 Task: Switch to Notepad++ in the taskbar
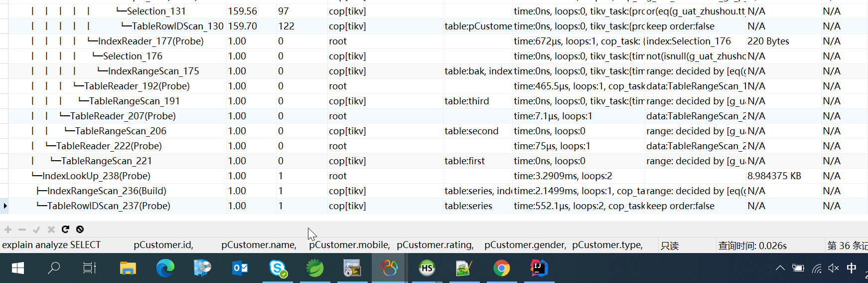click(x=464, y=269)
